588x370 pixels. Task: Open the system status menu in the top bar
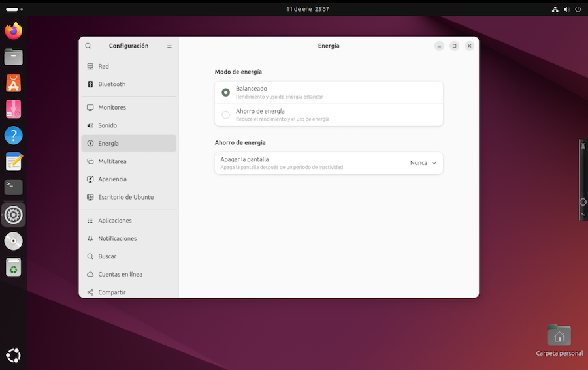[566, 9]
